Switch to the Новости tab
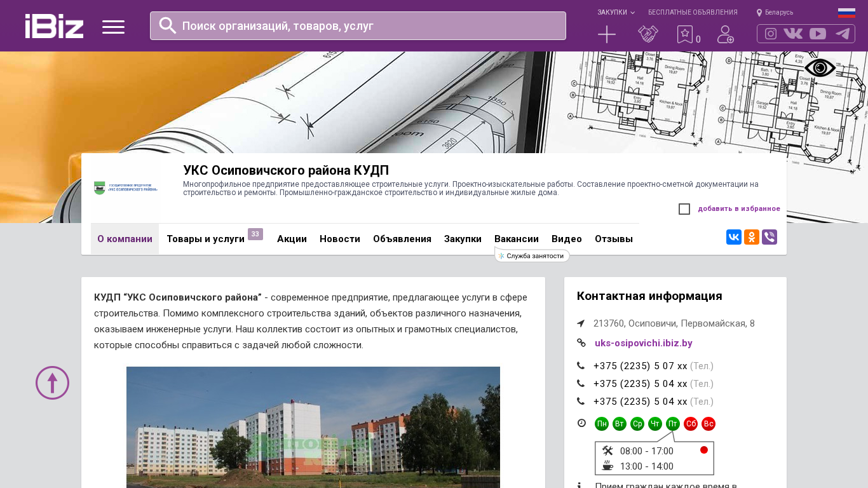This screenshot has height=488, width=868. coord(340,239)
